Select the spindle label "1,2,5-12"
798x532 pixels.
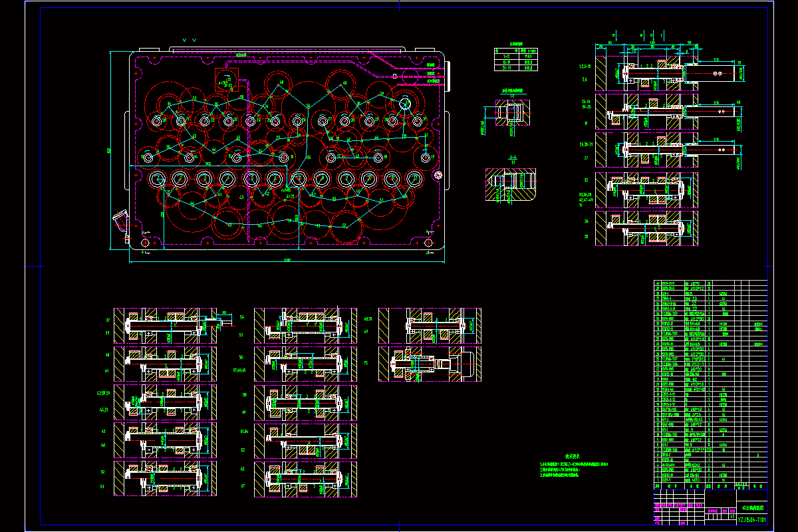pyautogui.click(x=586, y=67)
